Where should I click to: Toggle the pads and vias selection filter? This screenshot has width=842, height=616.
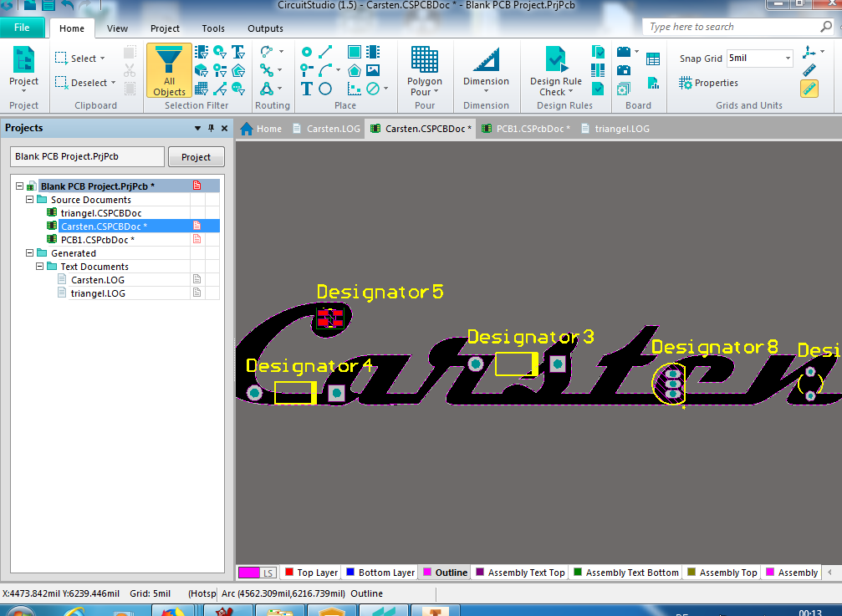pos(220,52)
